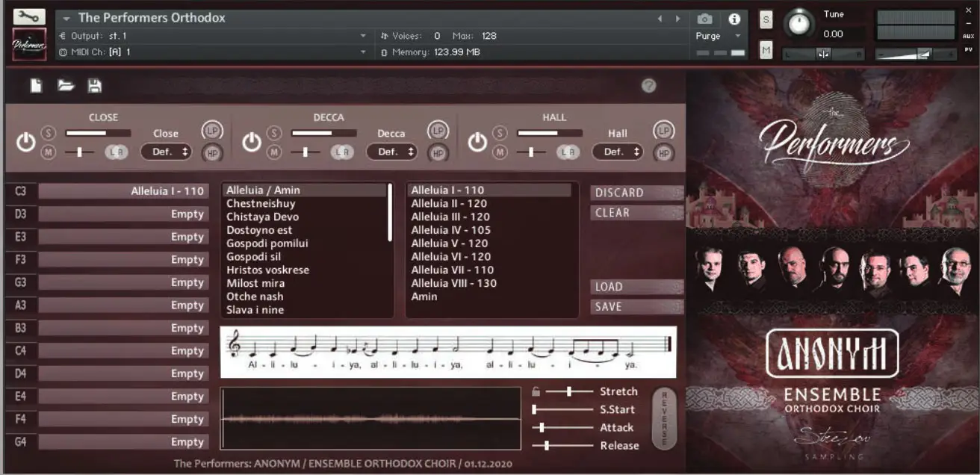Screen dimensions: 980x475
Task: Mute the HALL microphone
Action: (x=500, y=152)
